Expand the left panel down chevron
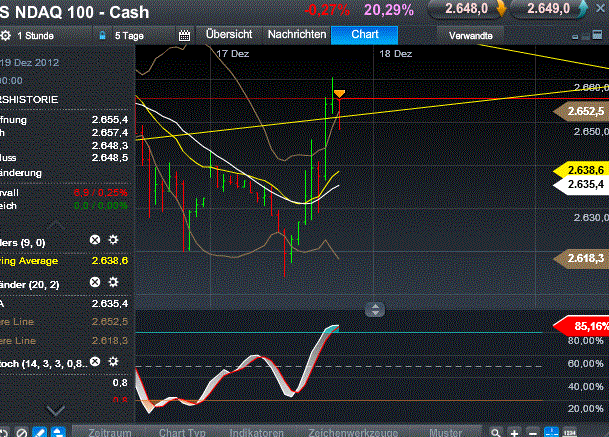609x437 pixels. (56, 410)
